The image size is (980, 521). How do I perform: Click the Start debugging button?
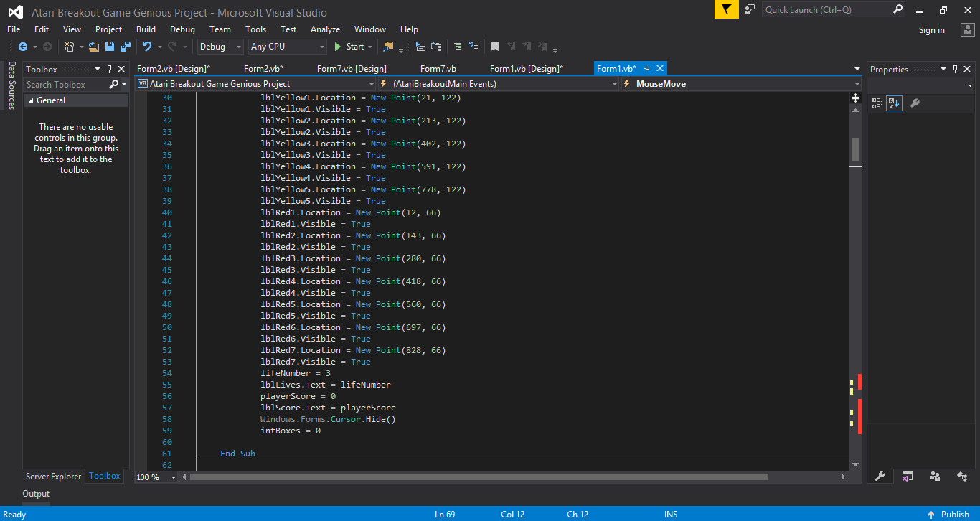(350, 47)
